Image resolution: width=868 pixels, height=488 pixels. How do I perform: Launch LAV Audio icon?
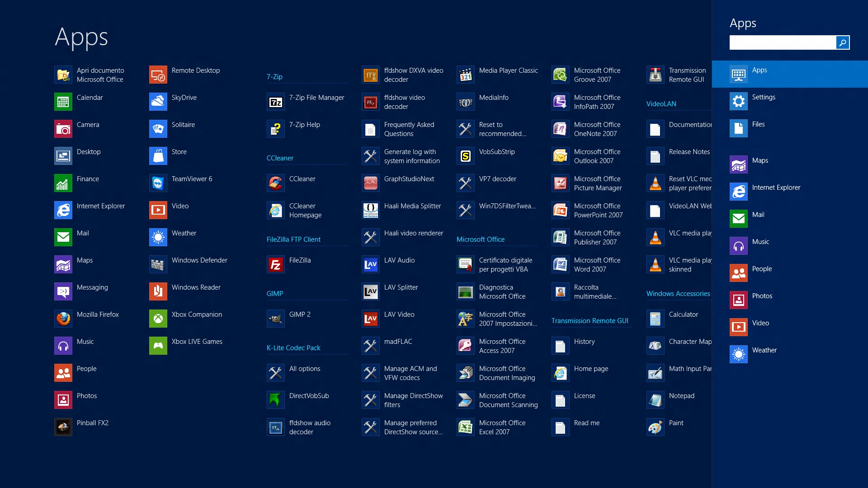pyautogui.click(x=371, y=264)
